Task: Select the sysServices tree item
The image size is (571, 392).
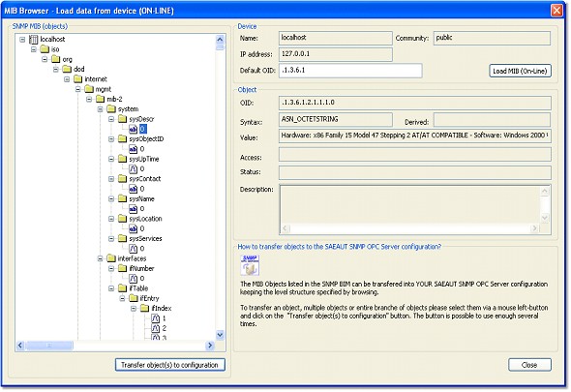Action: click(x=145, y=239)
